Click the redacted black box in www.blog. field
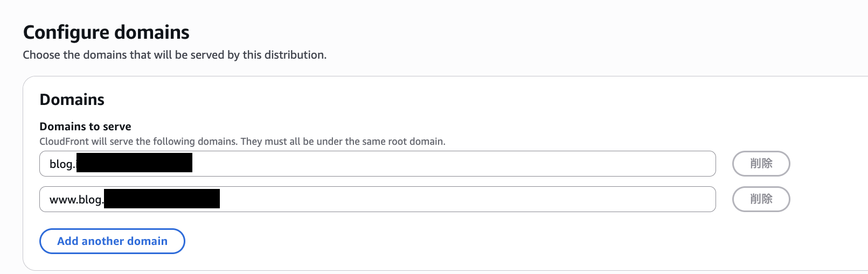This screenshot has height=274, width=868. tap(162, 199)
